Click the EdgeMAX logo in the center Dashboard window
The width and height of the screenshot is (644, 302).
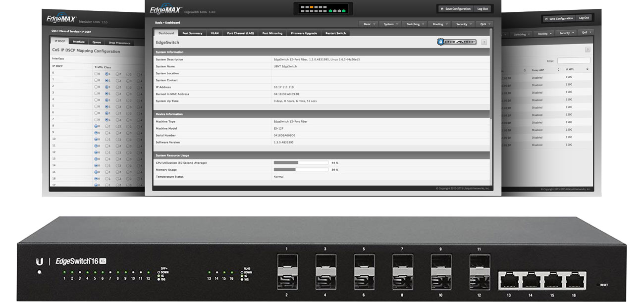pos(165,9)
